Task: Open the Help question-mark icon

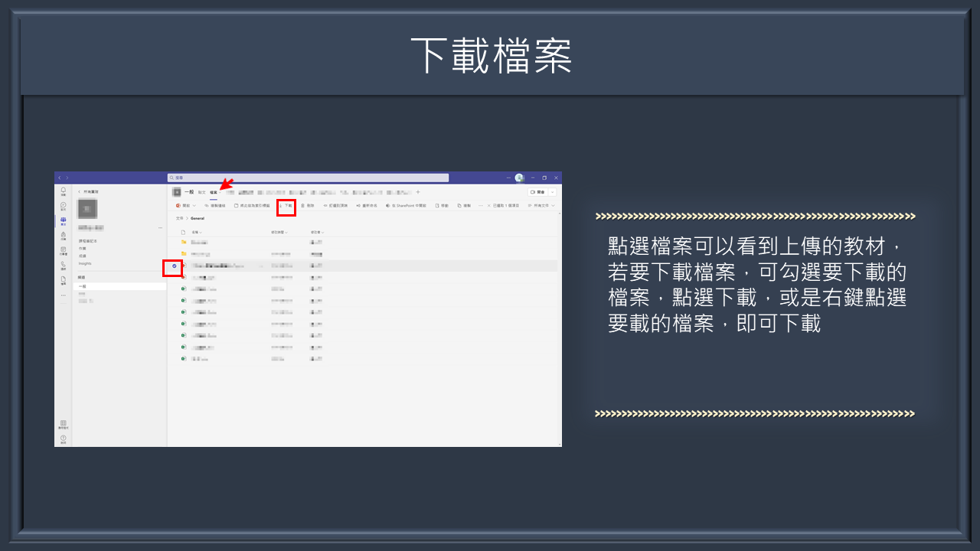Action: tap(64, 439)
